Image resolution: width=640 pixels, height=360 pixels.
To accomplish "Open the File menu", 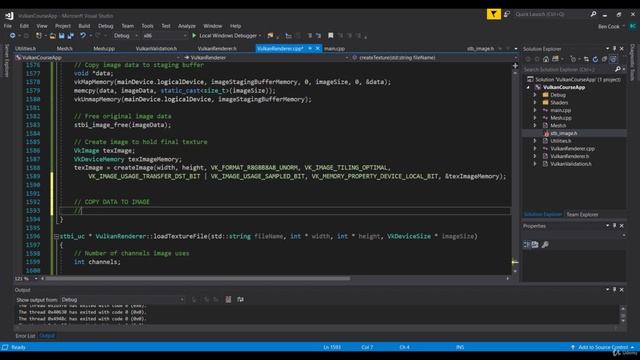I will tap(8, 26).
